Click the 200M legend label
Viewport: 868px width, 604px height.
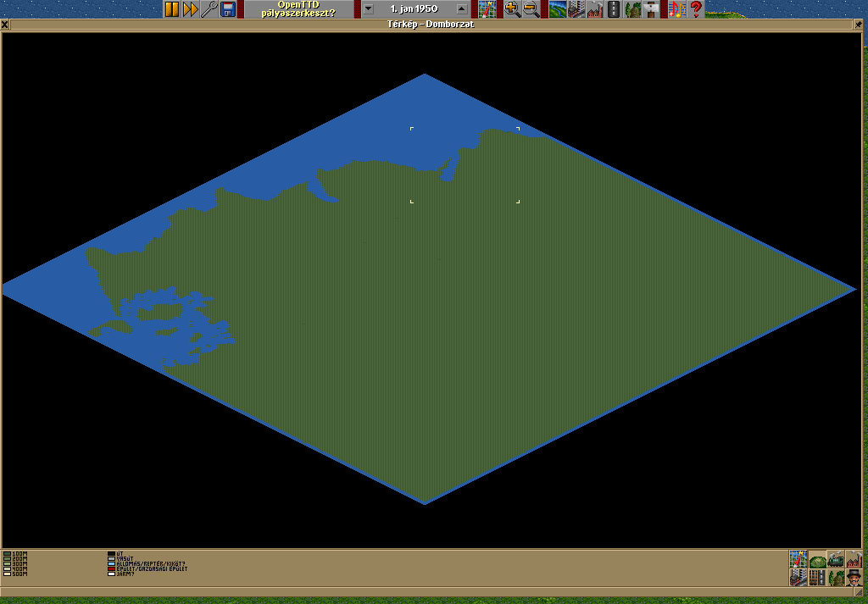tap(20, 558)
